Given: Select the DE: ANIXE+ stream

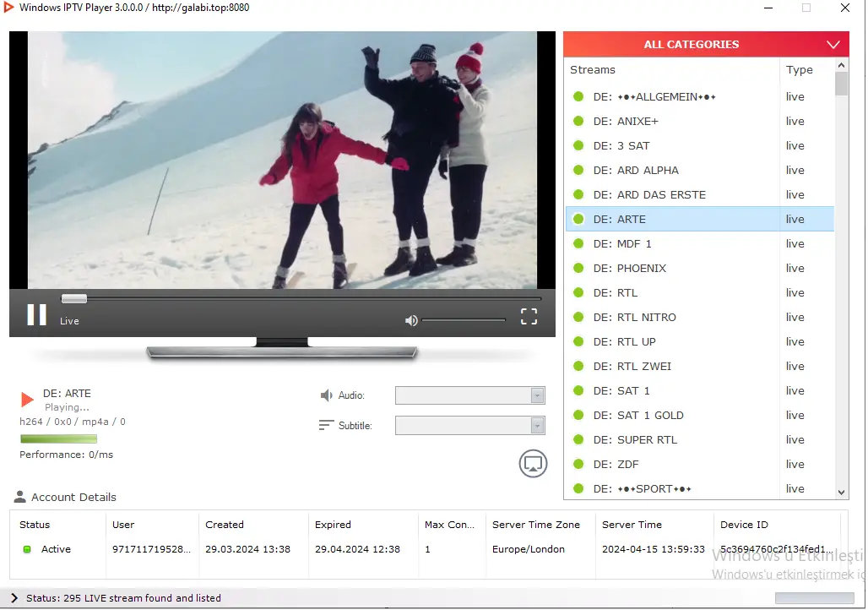Looking at the screenshot, I should [x=700, y=122].
